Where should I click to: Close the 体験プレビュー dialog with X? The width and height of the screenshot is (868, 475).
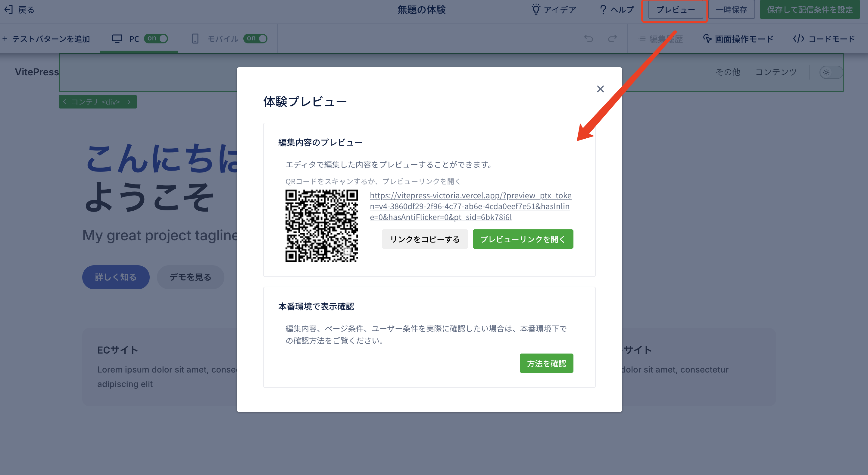click(600, 89)
